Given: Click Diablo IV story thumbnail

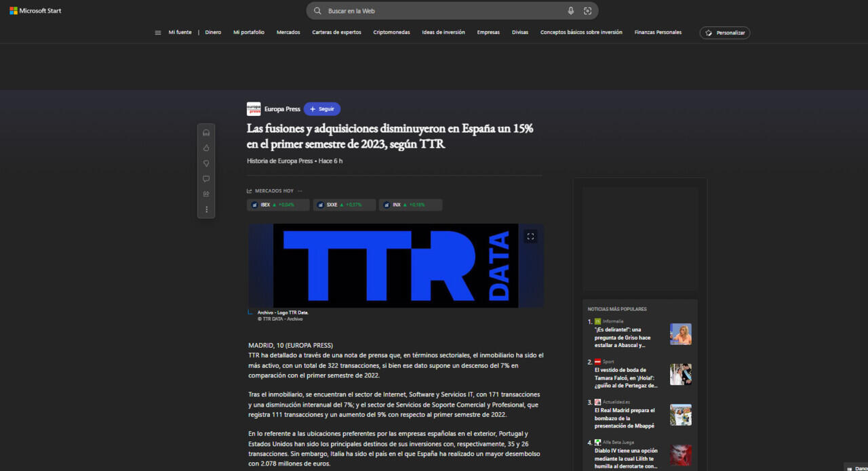Looking at the screenshot, I should pyautogui.click(x=681, y=455).
